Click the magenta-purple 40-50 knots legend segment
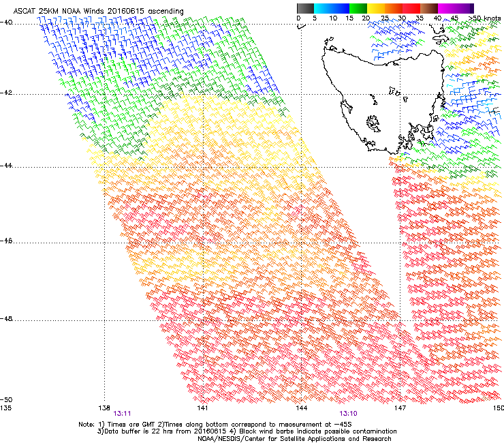 point(456,8)
